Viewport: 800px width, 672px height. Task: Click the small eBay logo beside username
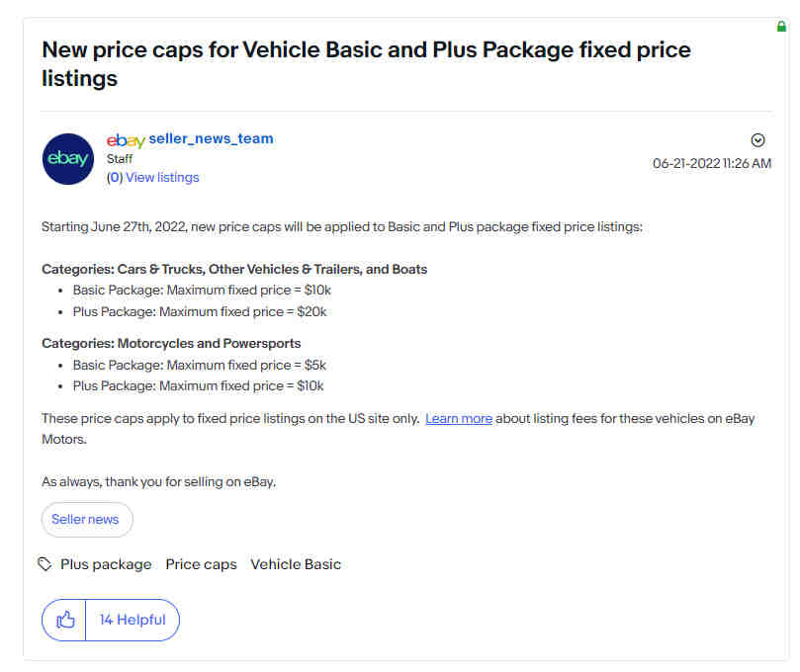126,139
